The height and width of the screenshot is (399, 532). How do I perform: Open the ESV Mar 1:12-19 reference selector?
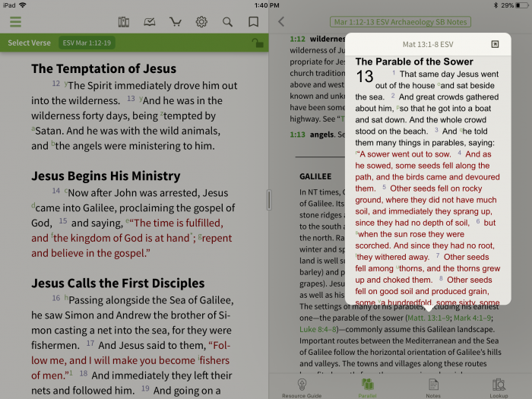(x=87, y=43)
